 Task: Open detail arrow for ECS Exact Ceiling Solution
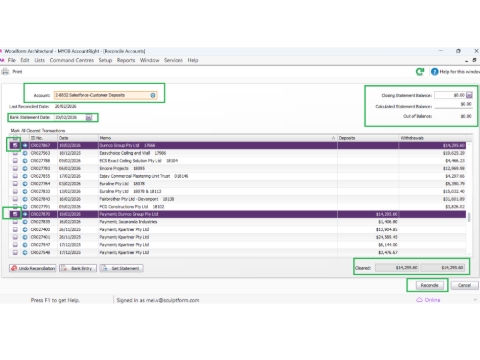coord(25,161)
